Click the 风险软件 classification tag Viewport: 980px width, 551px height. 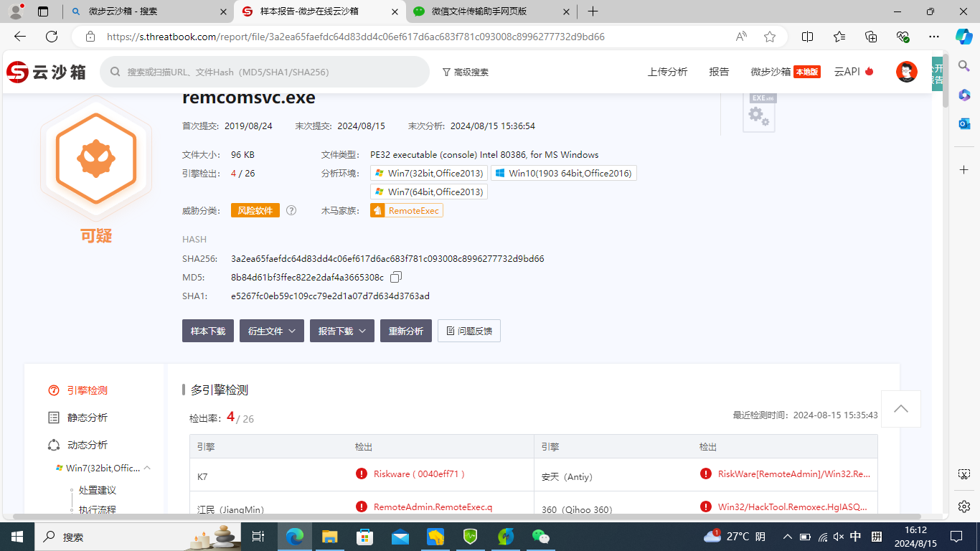coord(255,210)
